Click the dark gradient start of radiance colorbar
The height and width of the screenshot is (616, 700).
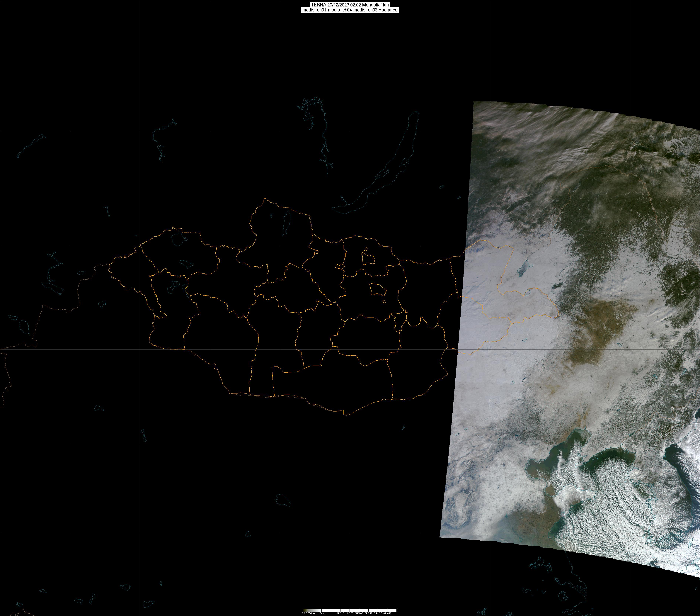tap(305, 610)
